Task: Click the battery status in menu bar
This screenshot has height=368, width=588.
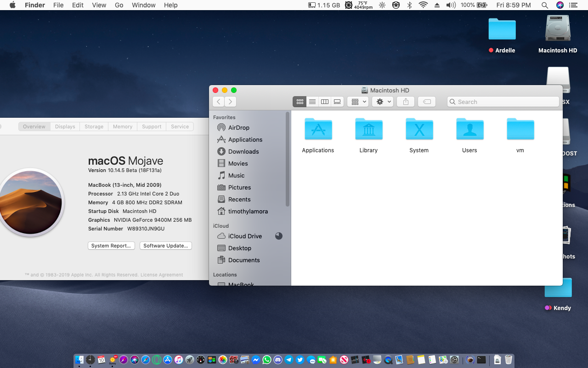Action: pyautogui.click(x=474, y=5)
